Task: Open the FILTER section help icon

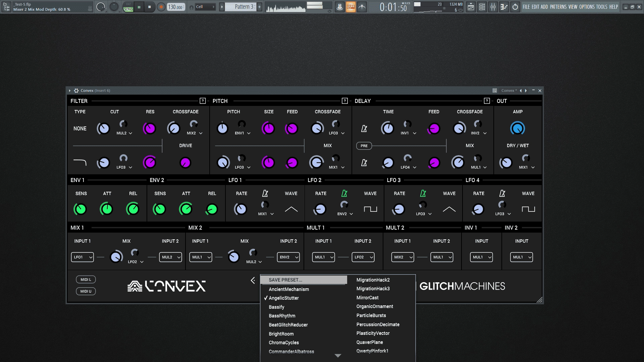Action: pyautogui.click(x=203, y=101)
